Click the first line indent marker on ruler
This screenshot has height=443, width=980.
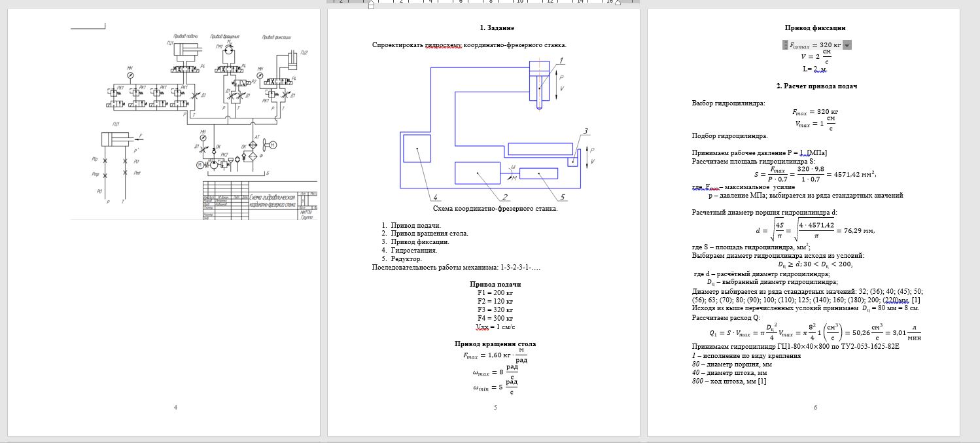coord(371,2)
